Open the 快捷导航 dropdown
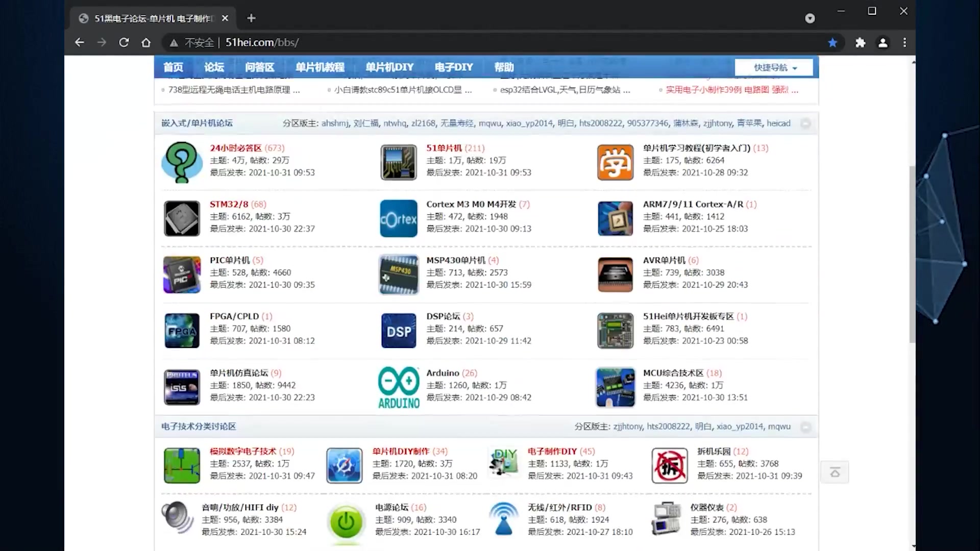The width and height of the screenshot is (980, 551). (x=774, y=67)
